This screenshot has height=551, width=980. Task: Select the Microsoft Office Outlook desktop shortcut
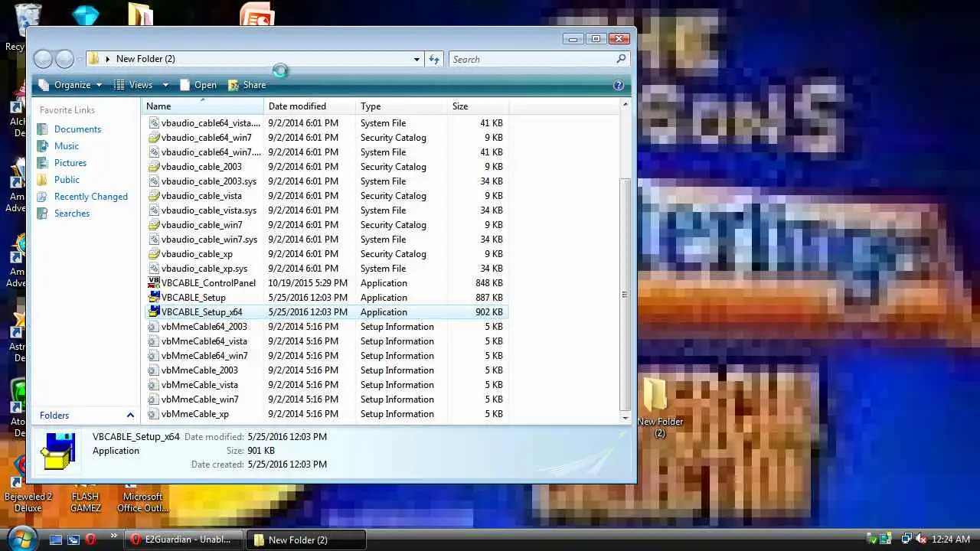pyautogui.click(x=142, y=496)
